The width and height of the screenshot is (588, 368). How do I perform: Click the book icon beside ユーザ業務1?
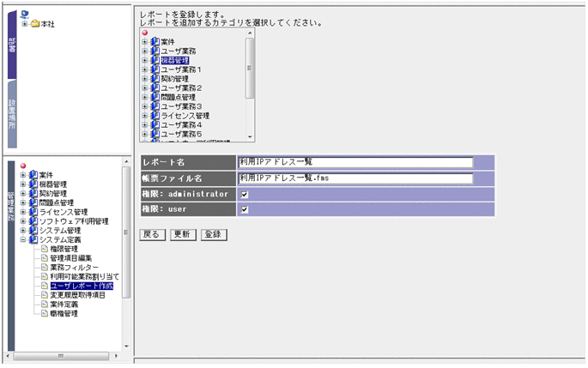[155, 69]
